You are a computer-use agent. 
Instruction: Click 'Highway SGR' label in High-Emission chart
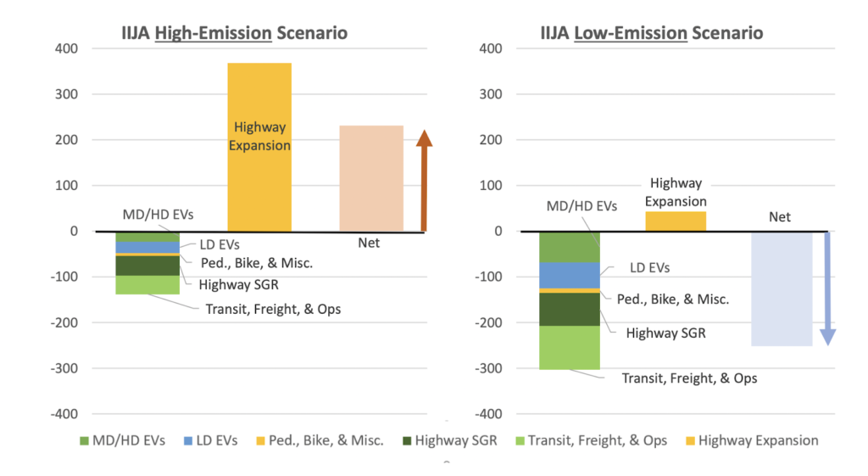point(238,285)
